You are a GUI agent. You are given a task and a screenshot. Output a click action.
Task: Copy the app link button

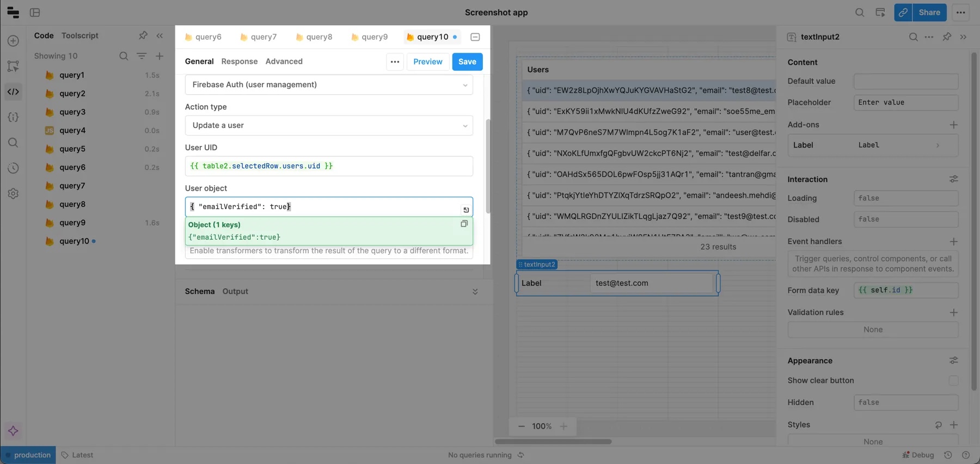click(x=903, y=12)
